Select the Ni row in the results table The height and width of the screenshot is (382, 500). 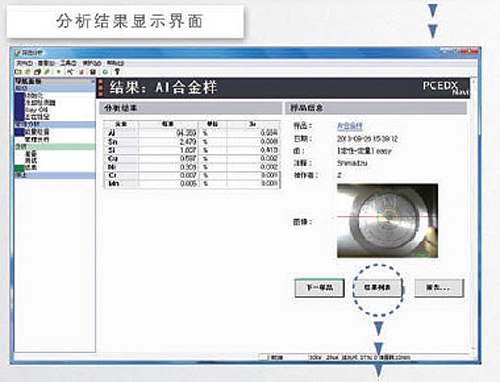(192, 167)
